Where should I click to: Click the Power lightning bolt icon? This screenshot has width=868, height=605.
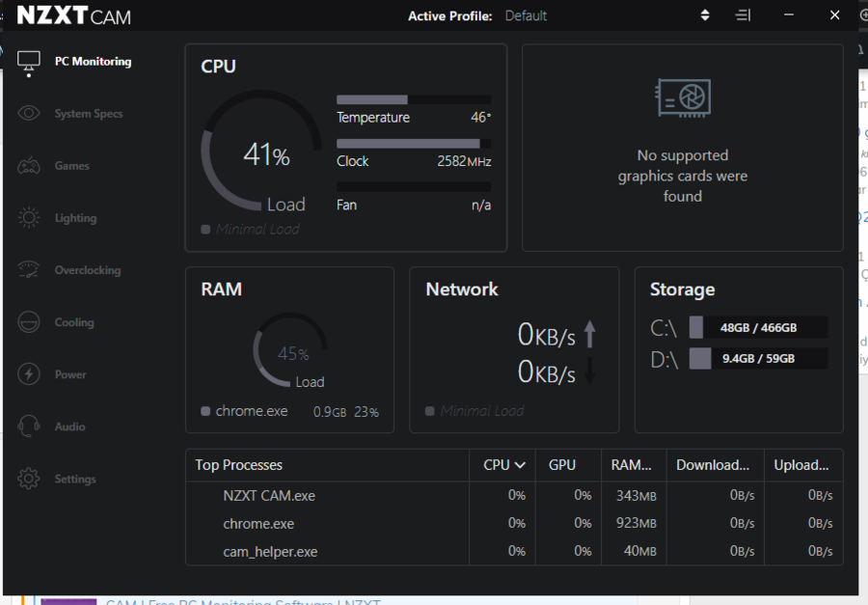(x=29, y=374)
